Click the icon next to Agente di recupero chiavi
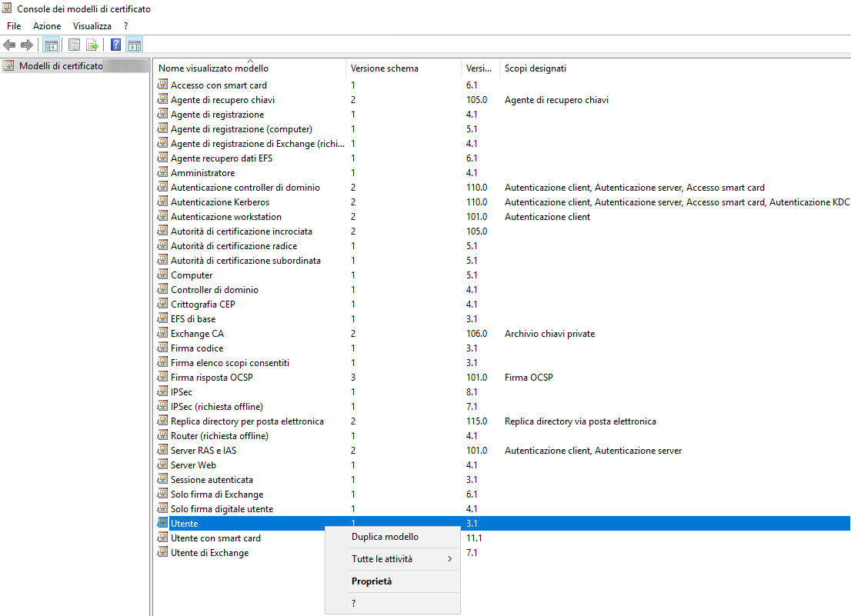Image resolution: width=851 pixels, height=616 pixels. click(162, 98)
